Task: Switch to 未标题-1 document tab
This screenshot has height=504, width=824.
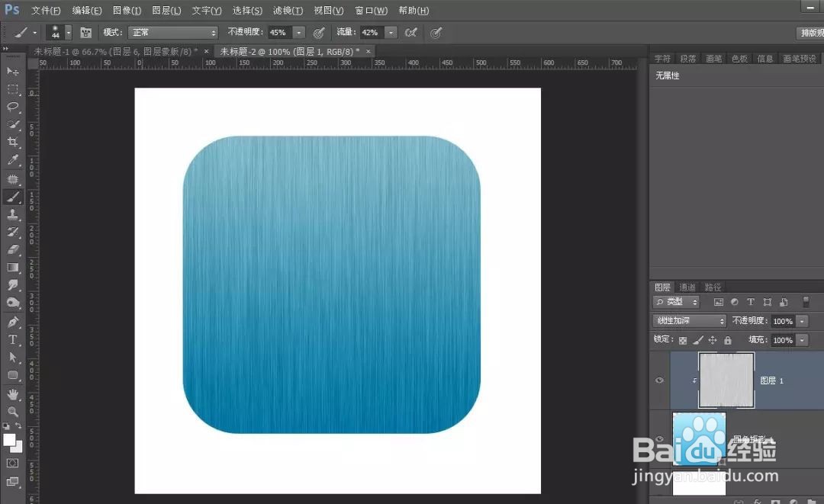Action: [116, 51]
